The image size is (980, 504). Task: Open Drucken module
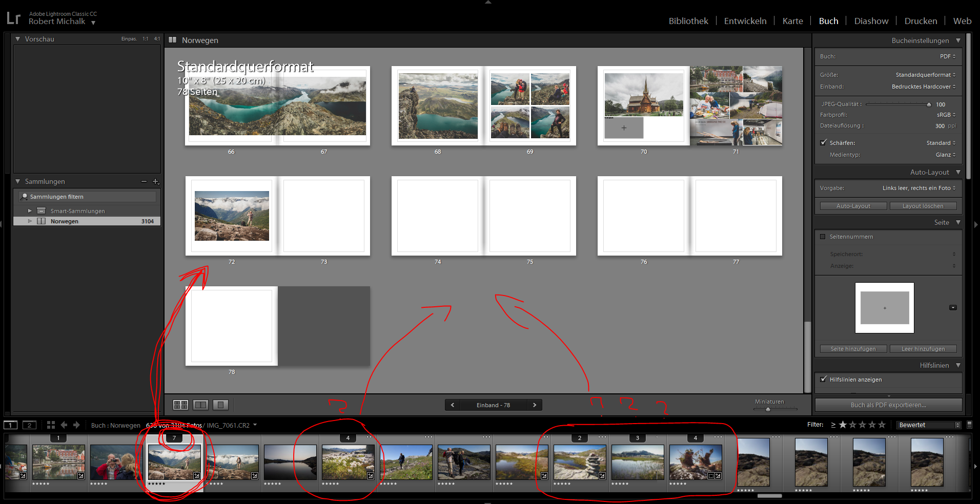[921, 21]
